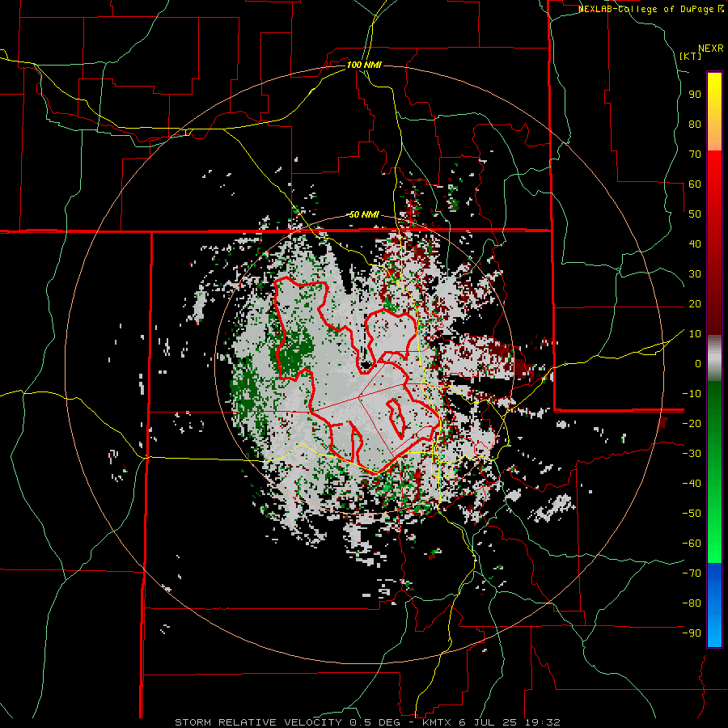Click the 10 value on velocity scale

tap(695, 334)
